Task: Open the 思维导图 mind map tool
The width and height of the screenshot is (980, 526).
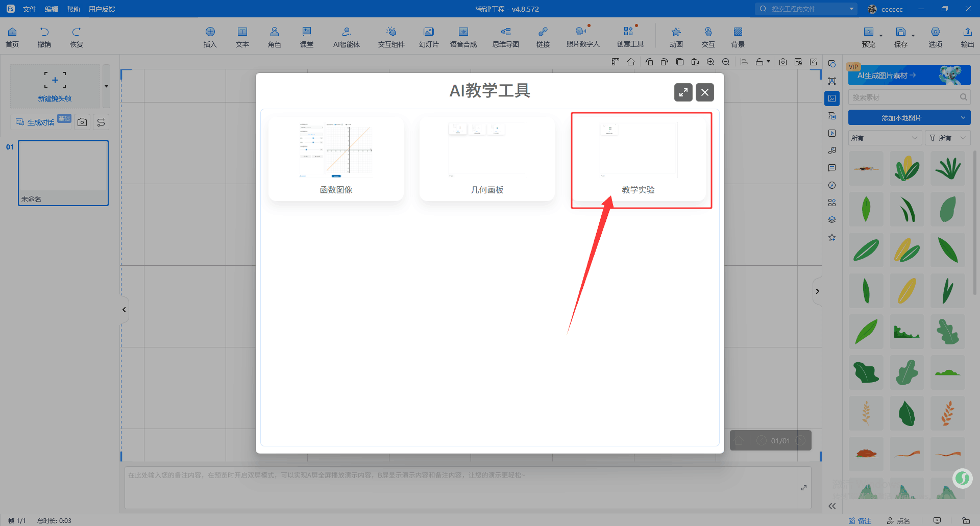Action: pyautogui.click(x=505, y=37)
